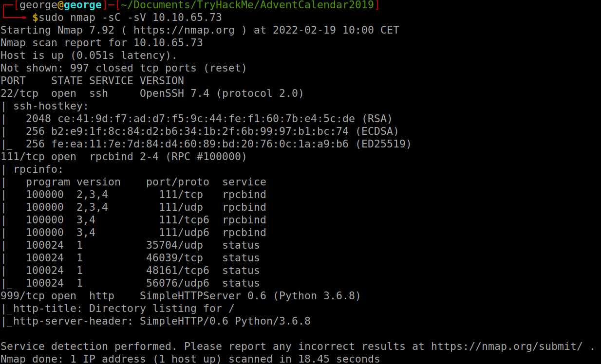Click the RSA host key fingerprint line
601x364 pixels.
point(209,119)
